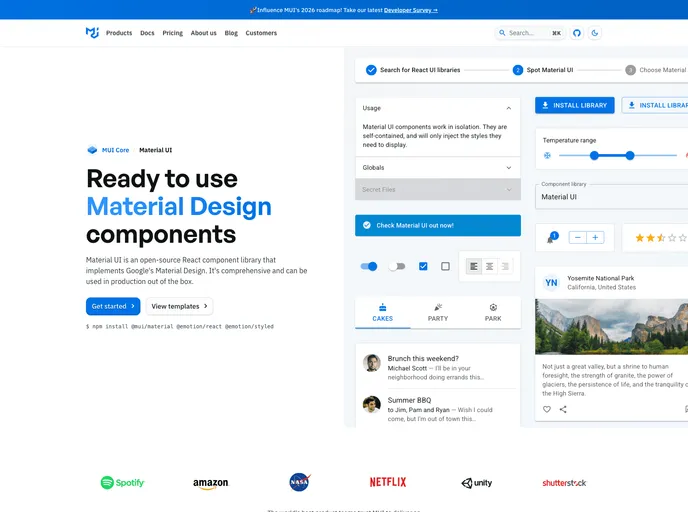Check the empty checkbox
This screenshot has height=512, width=688.
point(445,266)
